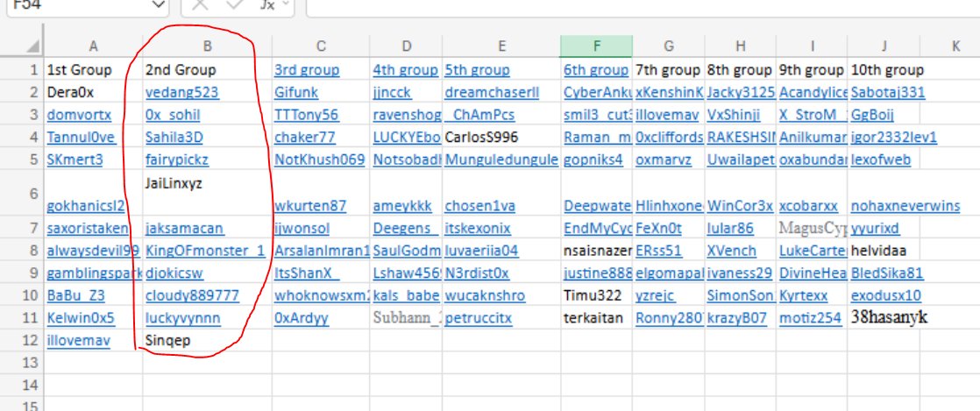Open the domvortx link
Screen dimensions: 980x411
pyautogui.click(x=79, y=115)
